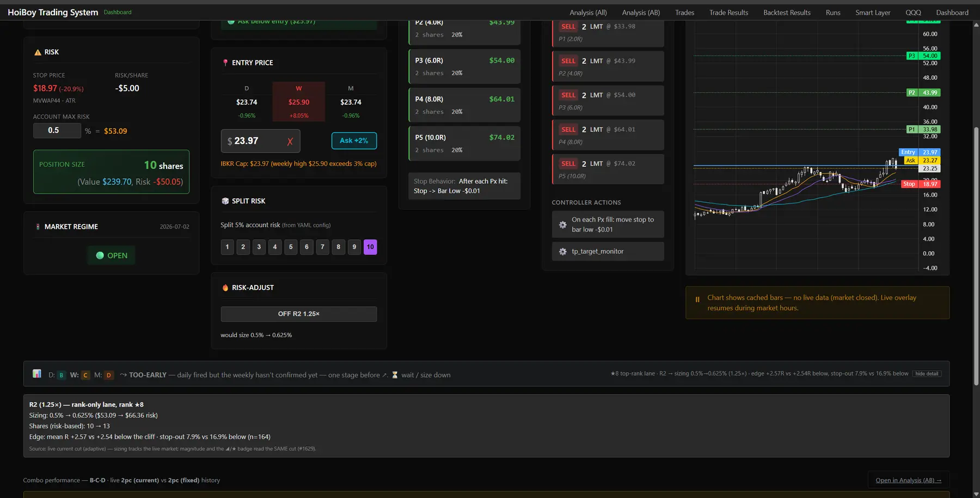Choose split risk option 2
This screenshot has width=980, height=498.
(243, 247)
